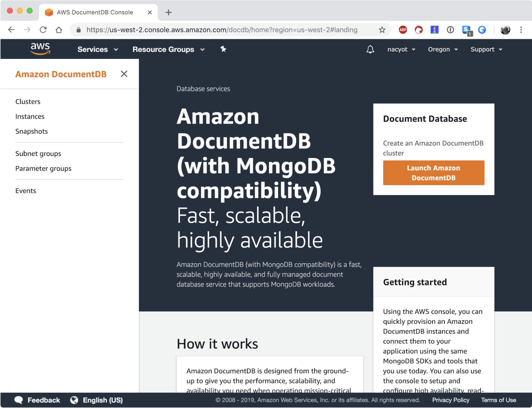The image size is (532, 408).
Task: Open Events in the sidebar
Action: (26, 191)
